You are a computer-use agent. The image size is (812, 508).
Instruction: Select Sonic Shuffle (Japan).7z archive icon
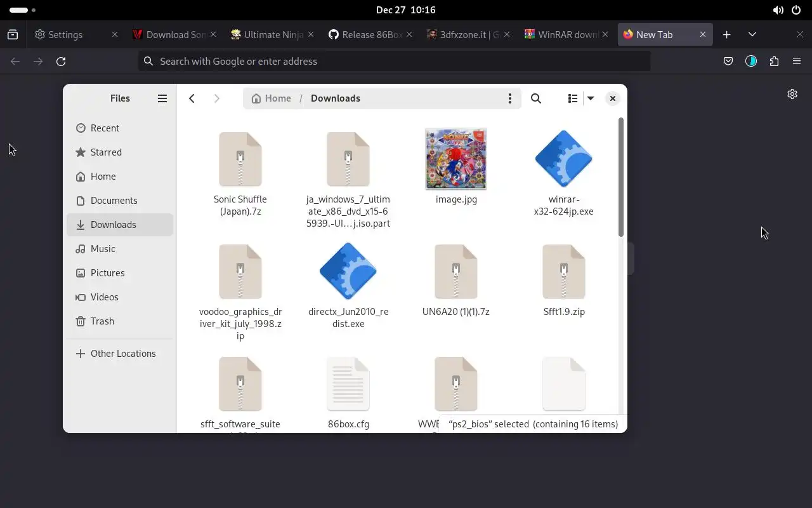[x=240, y=159]
